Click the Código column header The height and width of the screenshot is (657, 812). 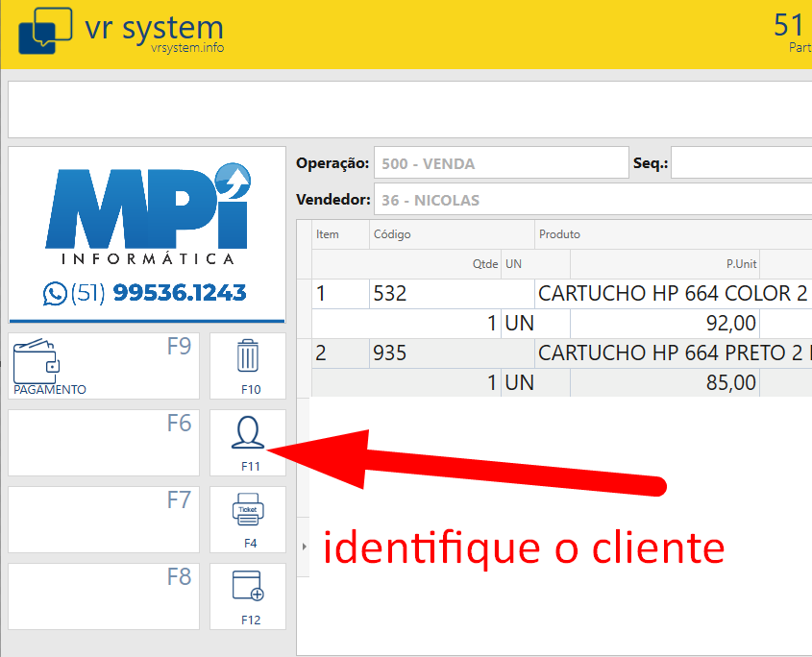(452, 234)
